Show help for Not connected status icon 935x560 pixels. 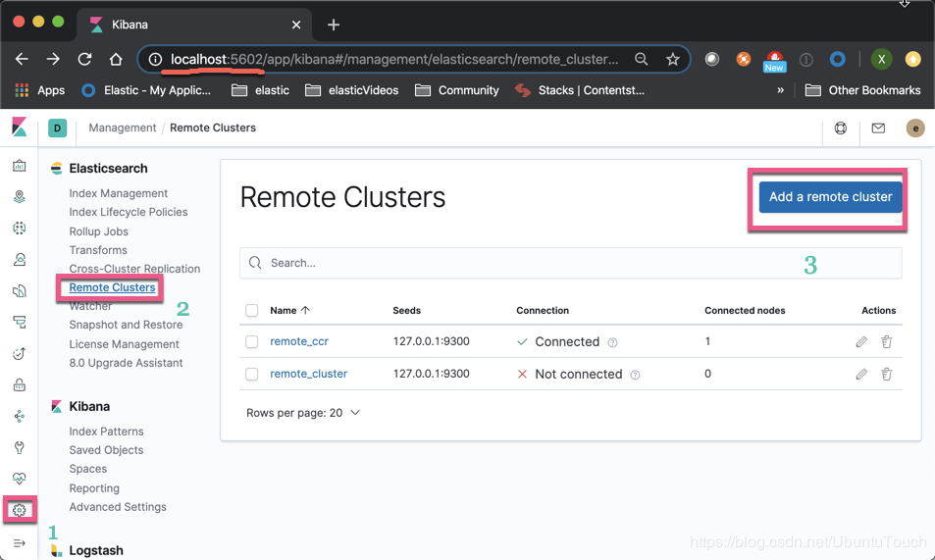coord(635,375)
